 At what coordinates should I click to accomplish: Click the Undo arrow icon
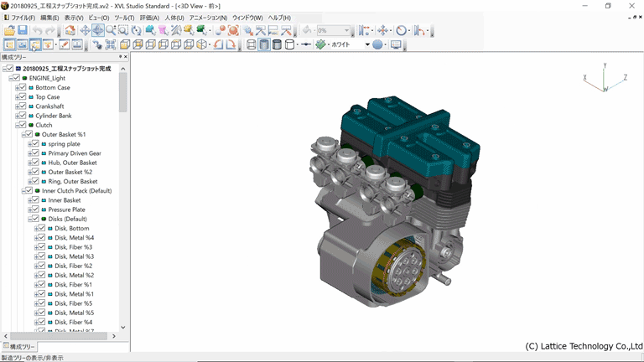(x=38, y=31)
